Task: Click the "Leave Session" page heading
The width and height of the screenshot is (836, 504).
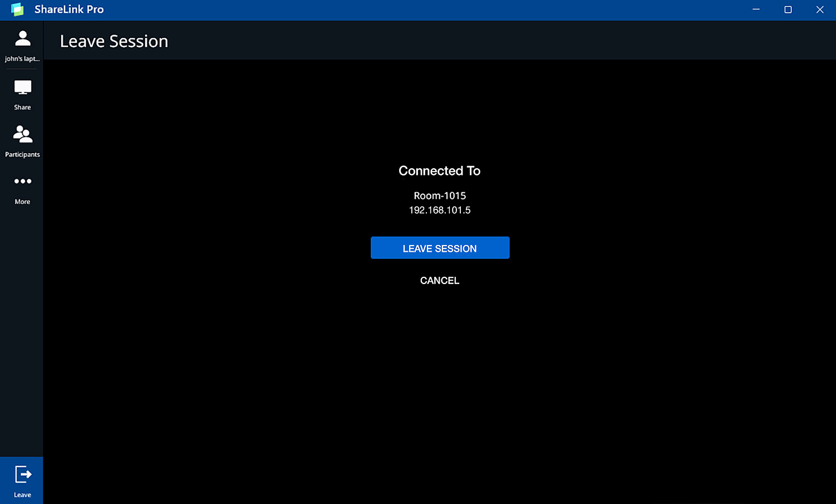Action: point(114,41)
